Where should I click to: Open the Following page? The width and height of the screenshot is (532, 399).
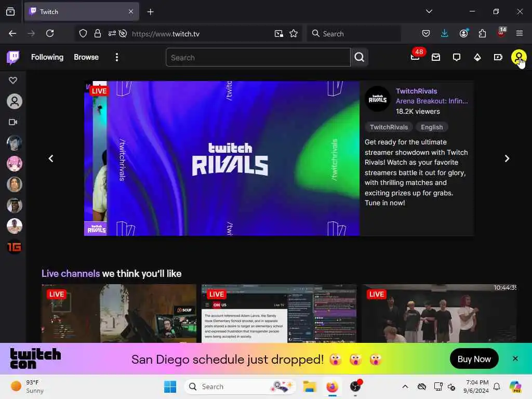tap(47, 57)
